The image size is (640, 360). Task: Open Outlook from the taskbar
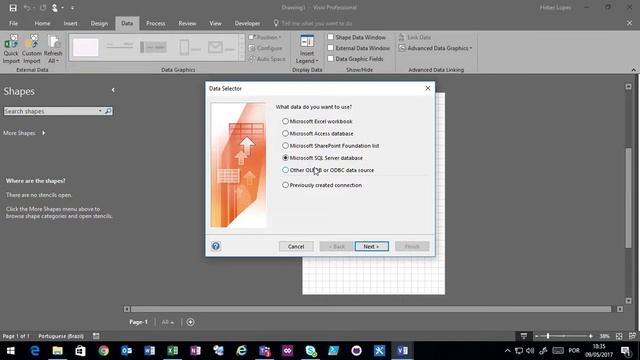pyautogui.click(x=127, y=351)
